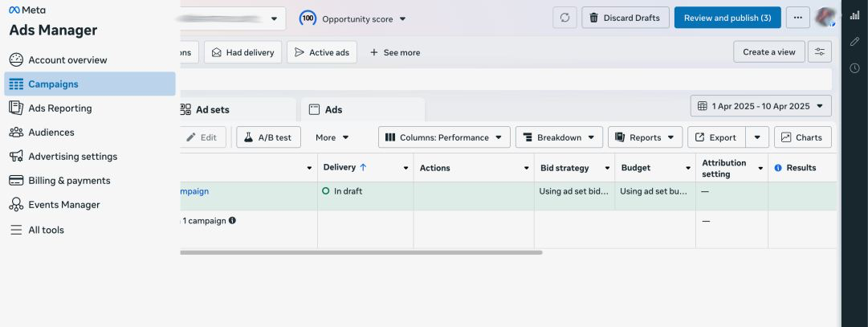Open the Export options arrow

coord(757,137)
